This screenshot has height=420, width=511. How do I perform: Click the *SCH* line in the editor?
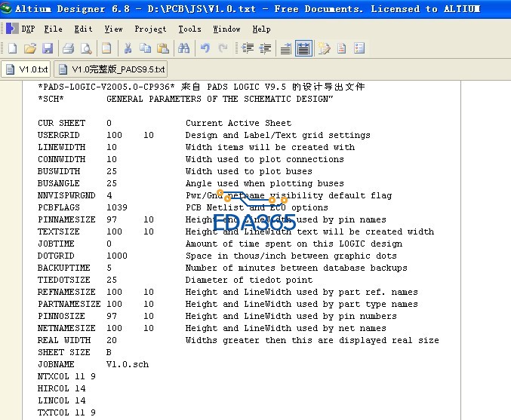click(186, 99)
